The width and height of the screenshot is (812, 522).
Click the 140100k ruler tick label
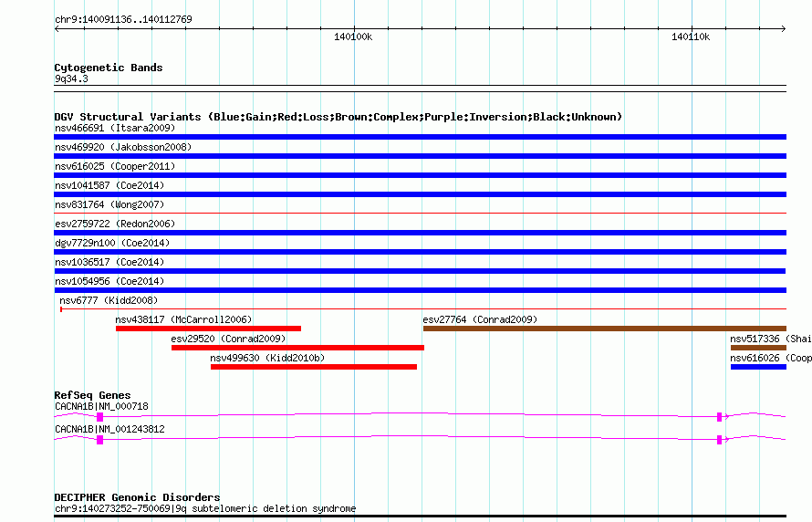click(353, 37)
